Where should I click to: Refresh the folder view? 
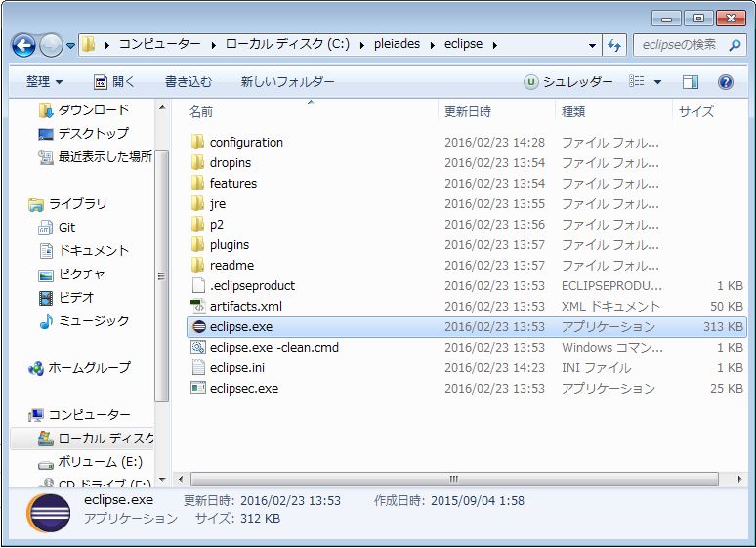coord(613,45)
